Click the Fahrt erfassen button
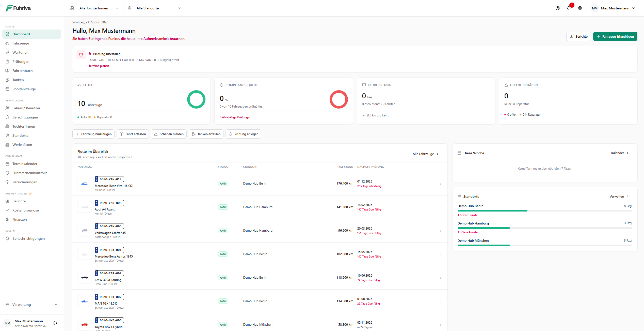Image resolution: width=644 pixels, height=331 pixels. 133,134
